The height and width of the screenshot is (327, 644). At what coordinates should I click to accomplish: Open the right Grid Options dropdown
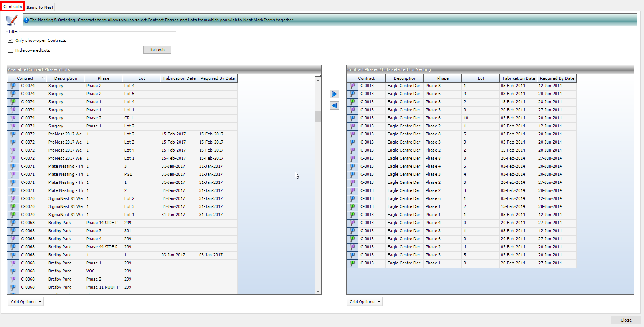(x=364, y=302)
